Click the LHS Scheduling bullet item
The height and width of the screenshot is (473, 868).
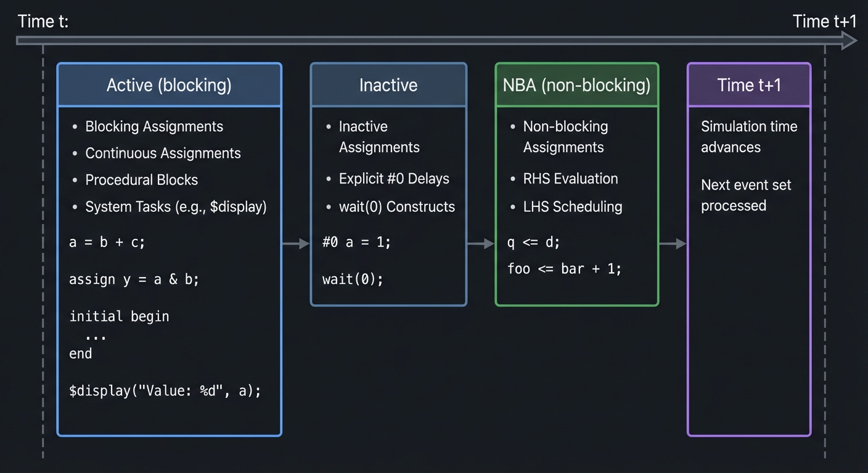[x=512, y=207]
